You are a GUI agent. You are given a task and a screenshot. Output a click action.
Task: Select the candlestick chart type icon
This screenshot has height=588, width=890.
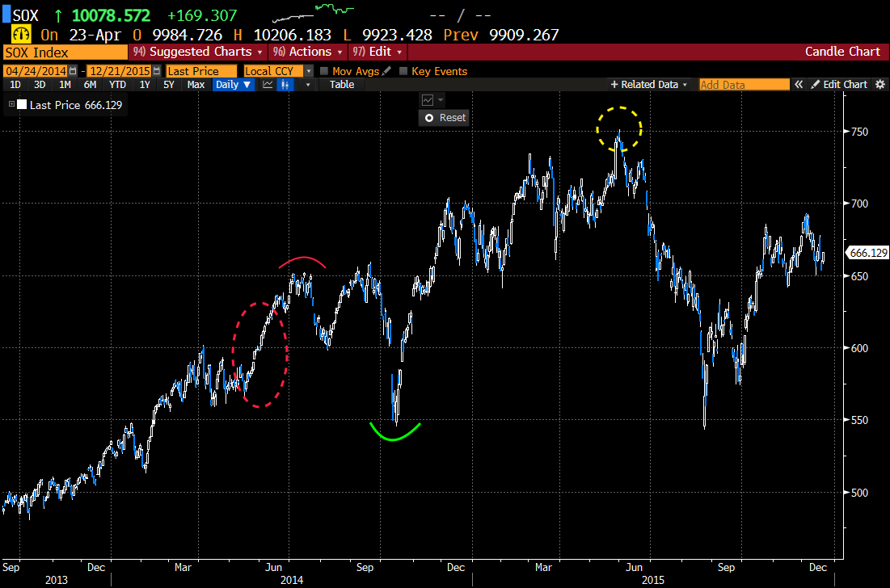tap(285, 85)
